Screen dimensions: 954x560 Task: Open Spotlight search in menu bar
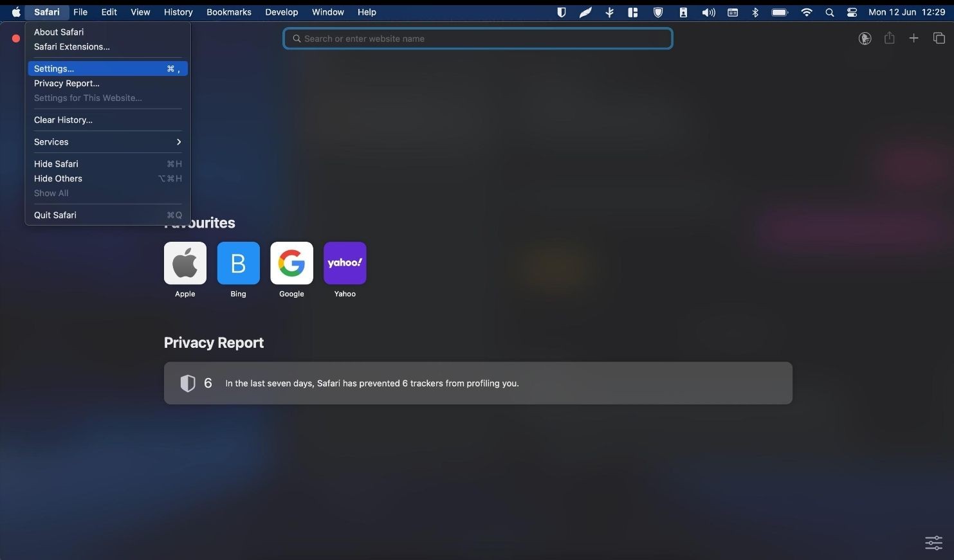coord(830,12)
